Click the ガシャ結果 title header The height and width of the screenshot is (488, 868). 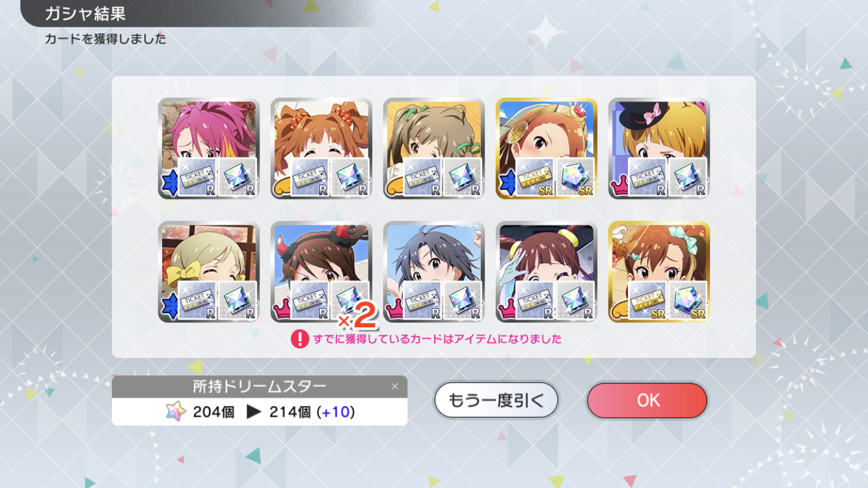tap(85, 14)
